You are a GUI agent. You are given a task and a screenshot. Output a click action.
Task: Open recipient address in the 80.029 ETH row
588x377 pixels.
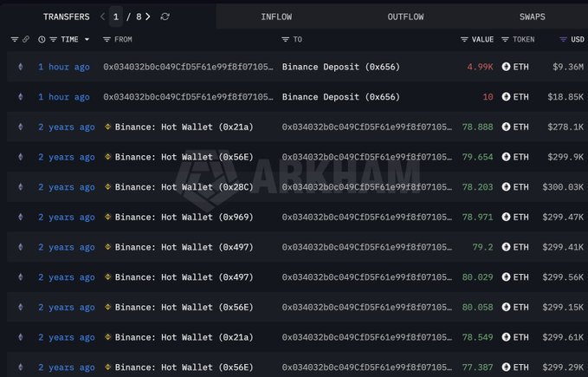367,276
